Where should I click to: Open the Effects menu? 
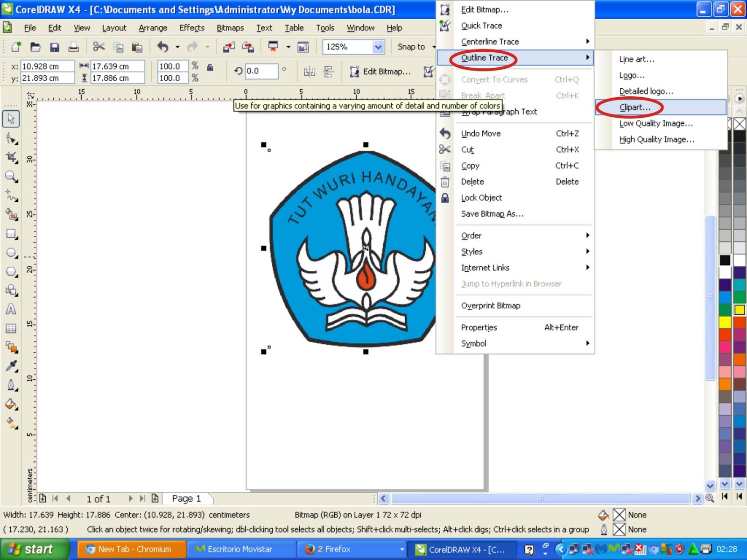click(x=192, y=28)
